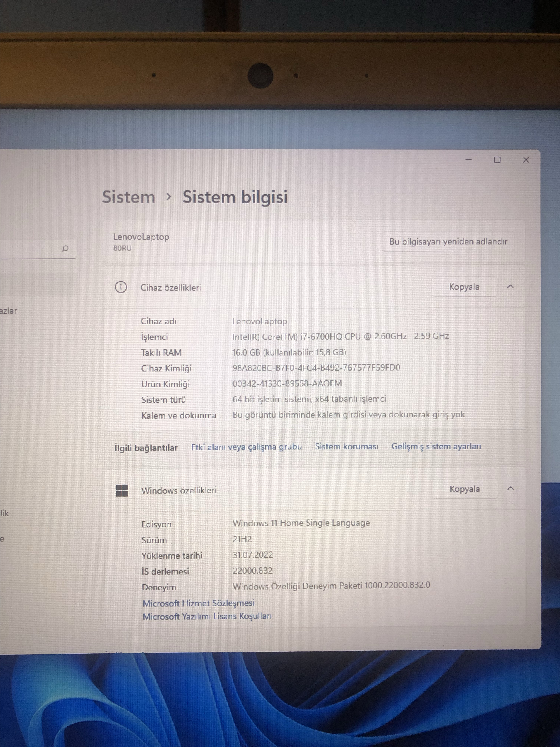Open Microsoft Hizmet Sözleşmesi link
560x747 pixels.
pyautogui.click(x=199, y=603)
